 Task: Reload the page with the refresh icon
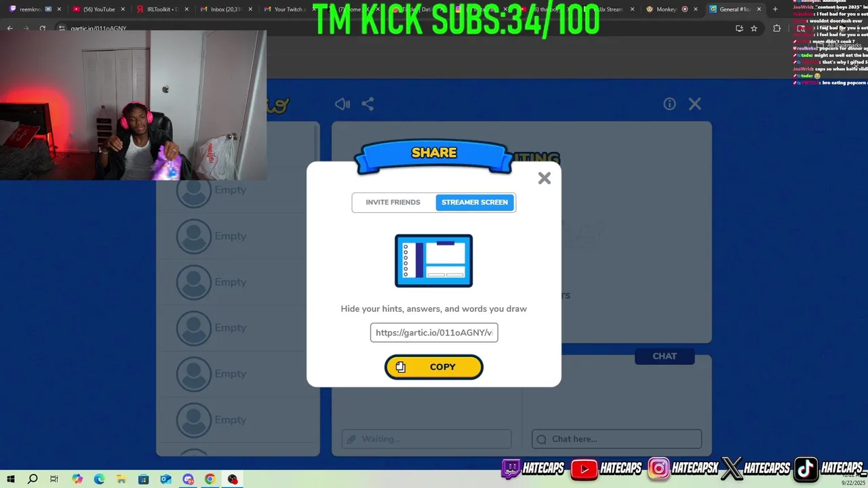click(x=43, y=28)
